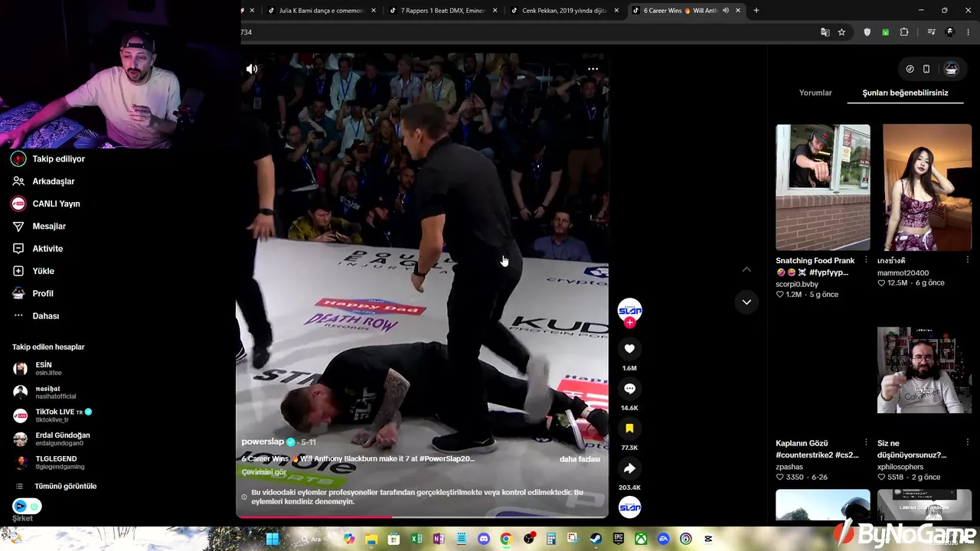980x551 pixels.
Task: Open Mesajlar in the TikTok sidebar
Action: click(39, 227)
